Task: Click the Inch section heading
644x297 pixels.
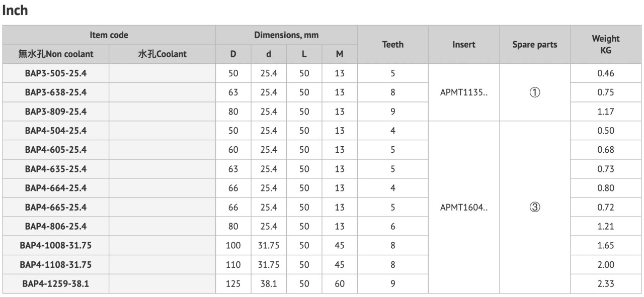Action: pyautogui.click(x=15, y=11)
